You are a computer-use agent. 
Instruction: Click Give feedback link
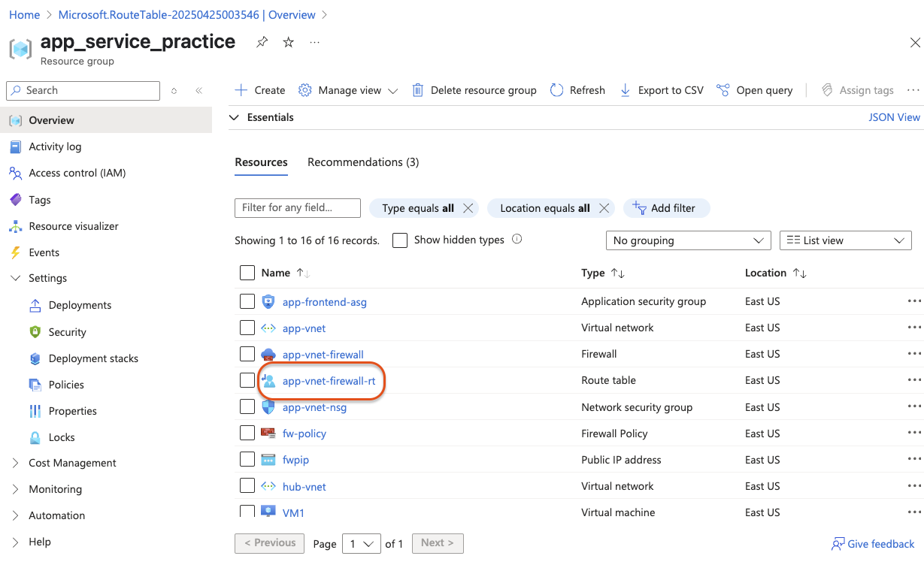pyautogui.click(x=873, y=544)
